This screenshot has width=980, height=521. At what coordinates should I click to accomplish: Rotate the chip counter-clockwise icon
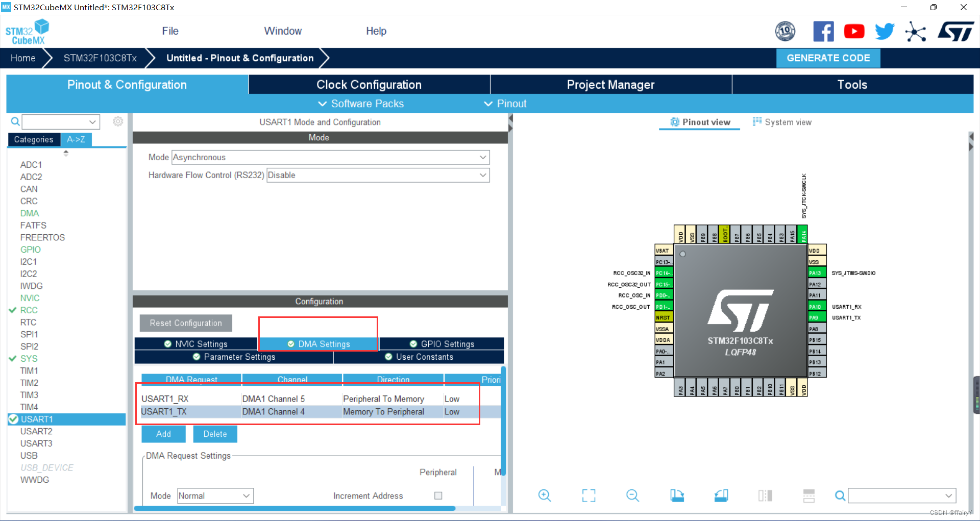pos(721,495)
